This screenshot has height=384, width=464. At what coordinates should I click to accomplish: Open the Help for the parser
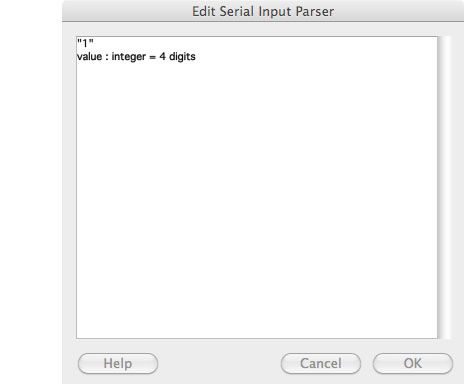118,363
